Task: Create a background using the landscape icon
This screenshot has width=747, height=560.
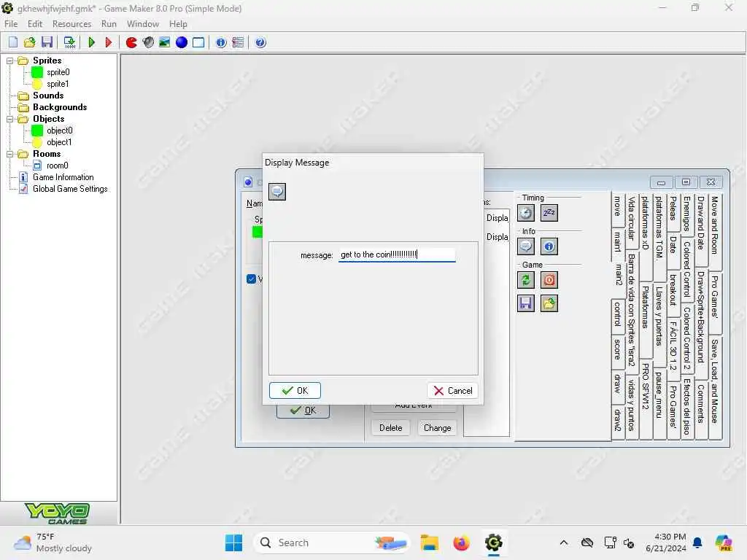Action: pyautogui.click(x=164, y=42)
